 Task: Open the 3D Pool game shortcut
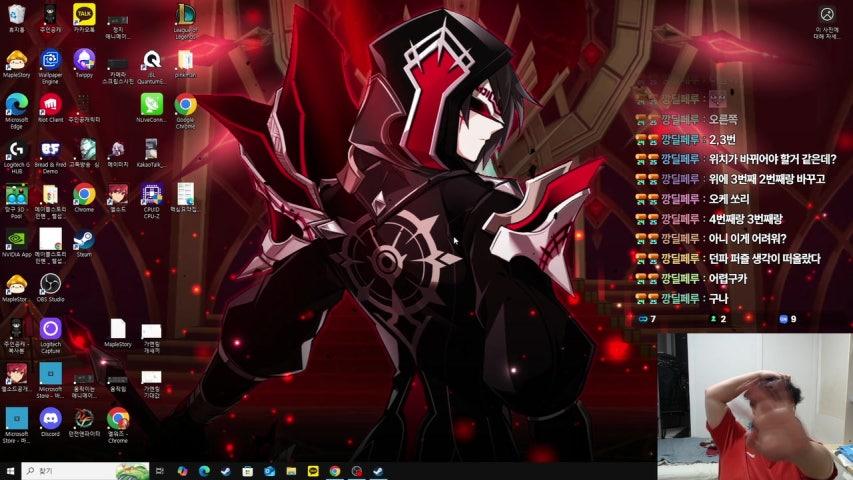pos(16,201)
